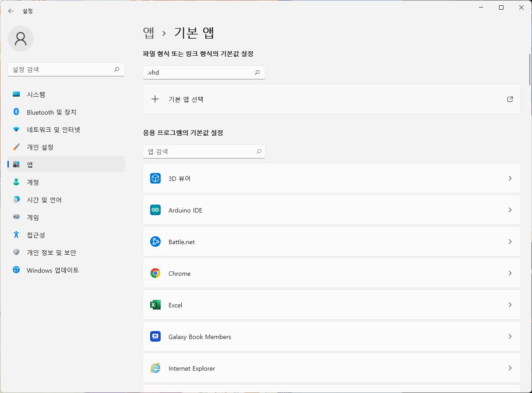The width and height of the screenshot is (532, 393).
Task: Click the shield icon for 개인 정보 및 보안
Action: (x=16, y=252)
